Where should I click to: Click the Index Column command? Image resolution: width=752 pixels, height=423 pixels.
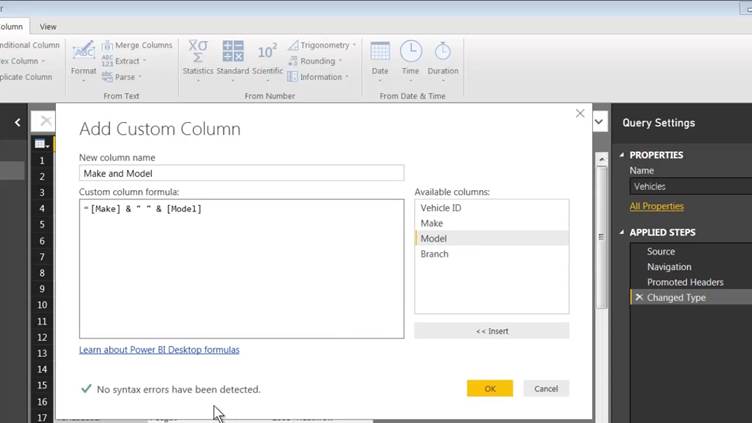coord(22,61)
